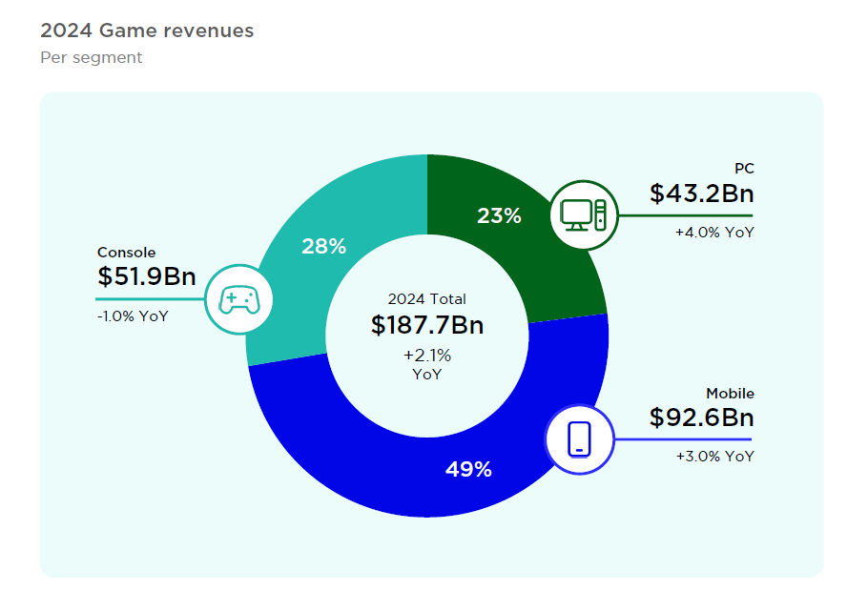Select the 23% label on the green segment
This screenshot has width=868, height=611.
coord(499,216)
